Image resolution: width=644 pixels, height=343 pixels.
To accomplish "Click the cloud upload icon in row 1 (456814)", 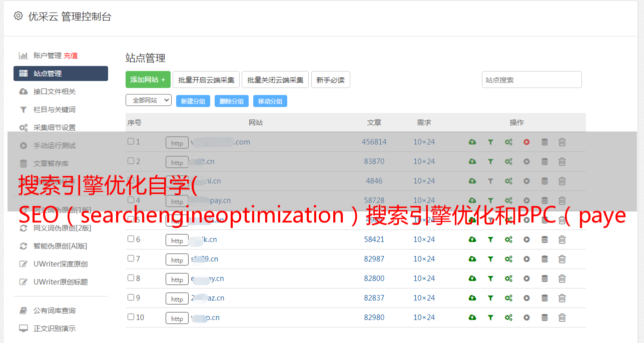I will [x=472, y=142].
